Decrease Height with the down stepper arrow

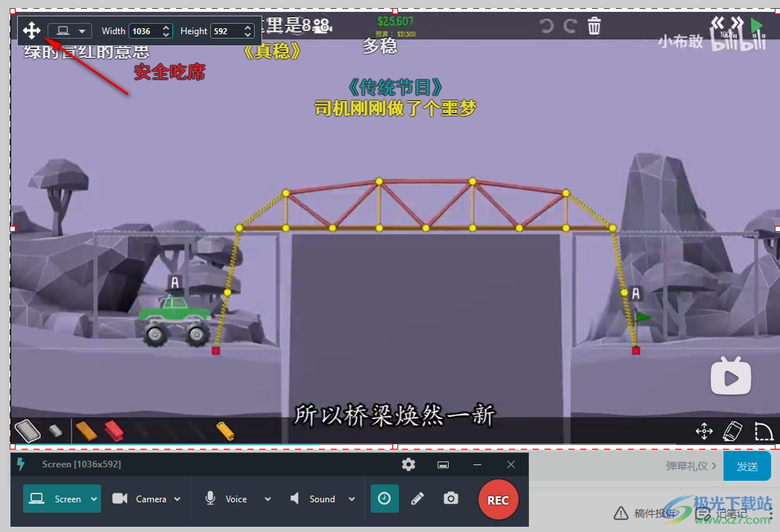click(x=248, y=35)
